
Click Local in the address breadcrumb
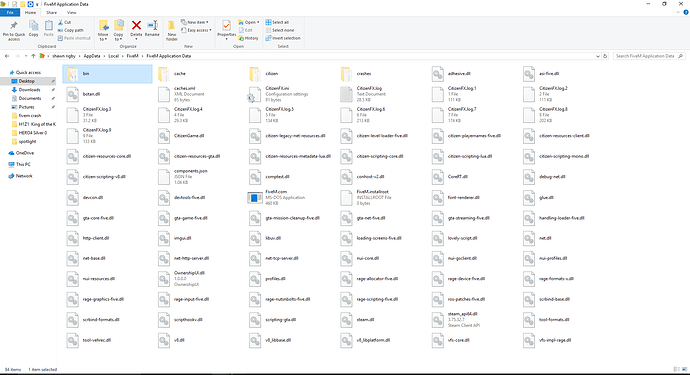[114, 56]
